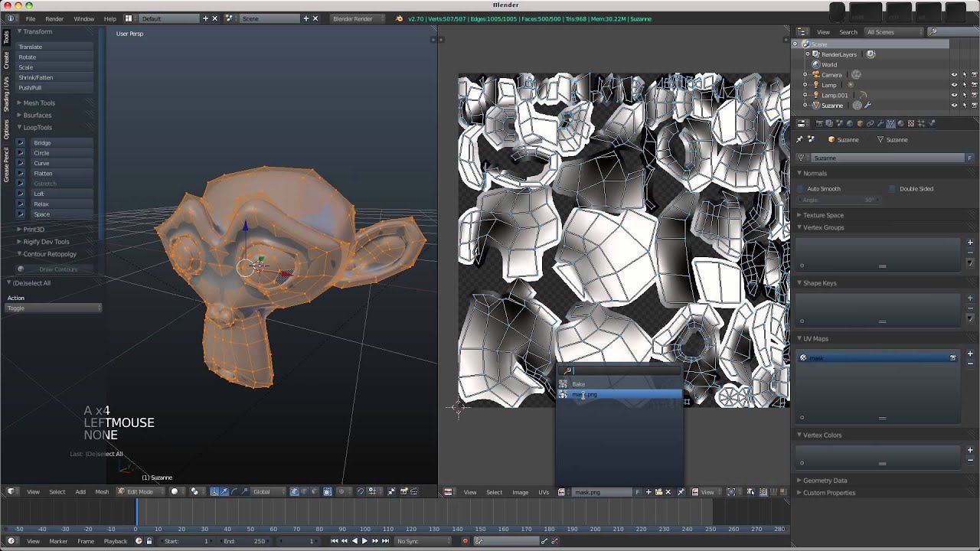Expand the Texture Space panel
The image size is (980, 551).
click(823, 215)
